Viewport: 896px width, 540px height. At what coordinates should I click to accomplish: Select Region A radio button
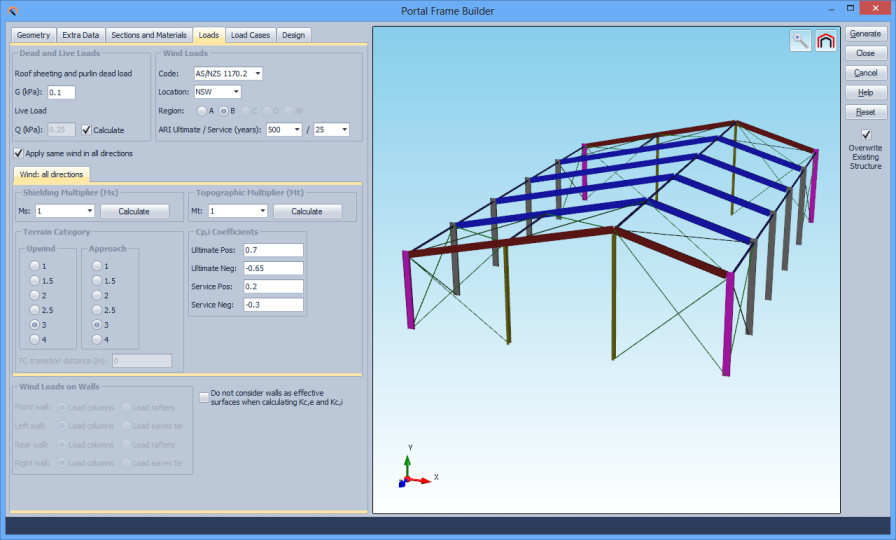(201, 111)
